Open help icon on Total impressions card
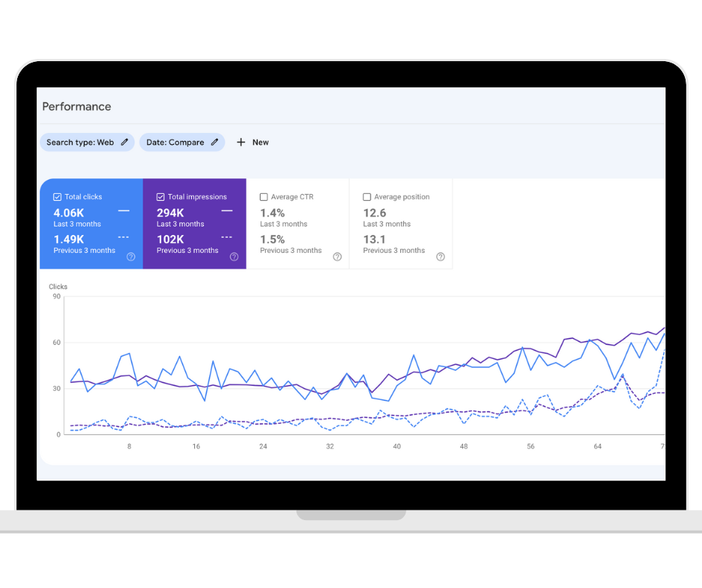Screen dimensions: 702x588 click(x=234, y=257)
